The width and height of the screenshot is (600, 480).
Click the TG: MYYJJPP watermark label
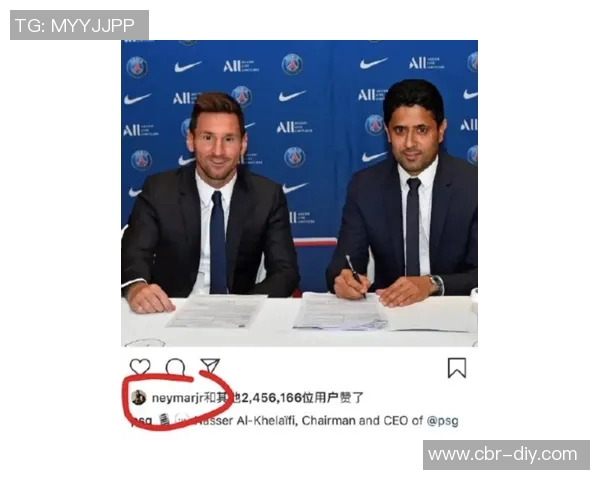coord(79,25)
